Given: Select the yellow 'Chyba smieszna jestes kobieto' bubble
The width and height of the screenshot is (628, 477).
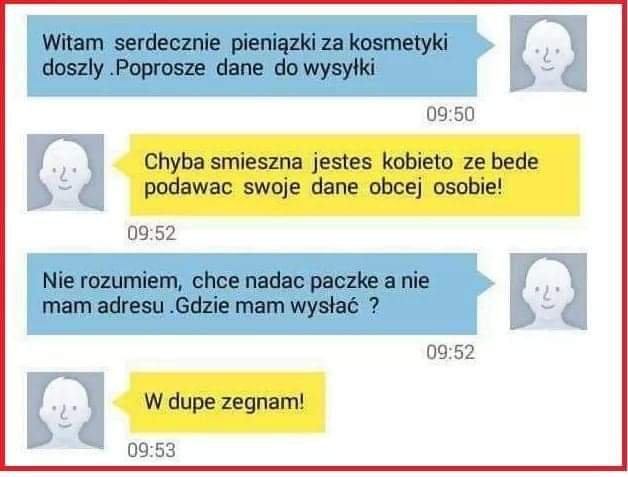Looking at the screenshot, I should pyautogui.click(x=355, y=175).
